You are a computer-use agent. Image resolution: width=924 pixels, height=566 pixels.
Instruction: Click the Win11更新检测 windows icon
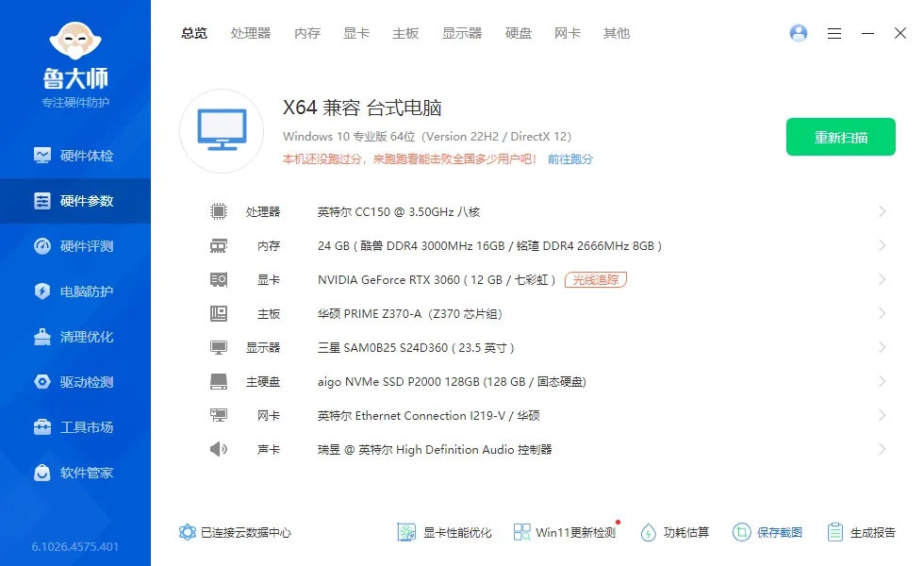click(521, 532)
